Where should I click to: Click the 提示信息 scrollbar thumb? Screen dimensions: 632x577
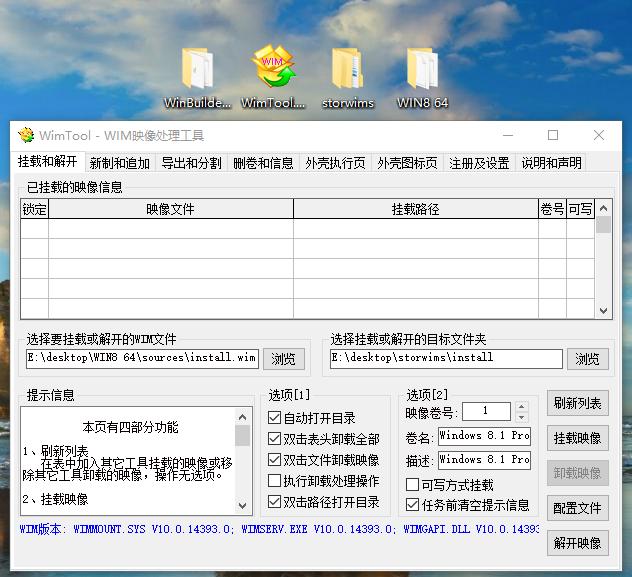[x=242, y=436]
